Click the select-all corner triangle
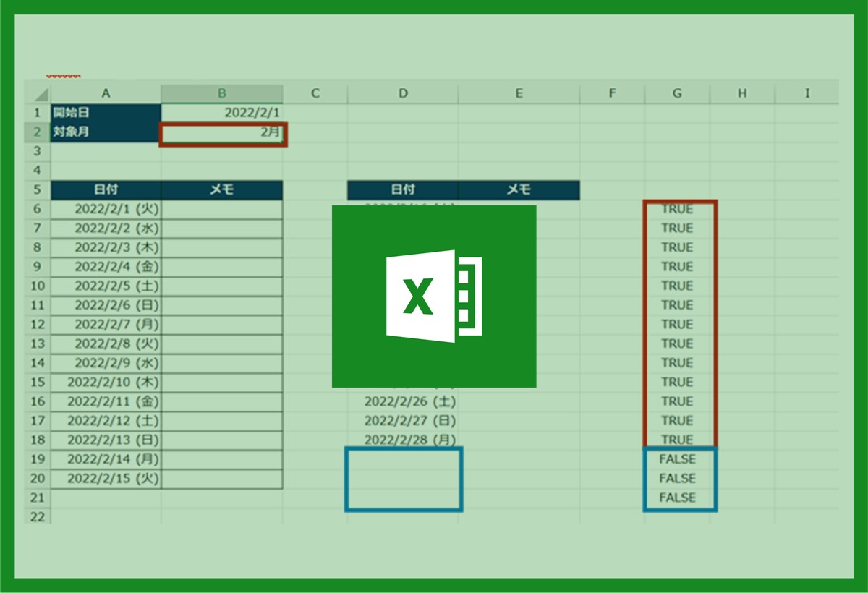868x593 pixels. 39,94
